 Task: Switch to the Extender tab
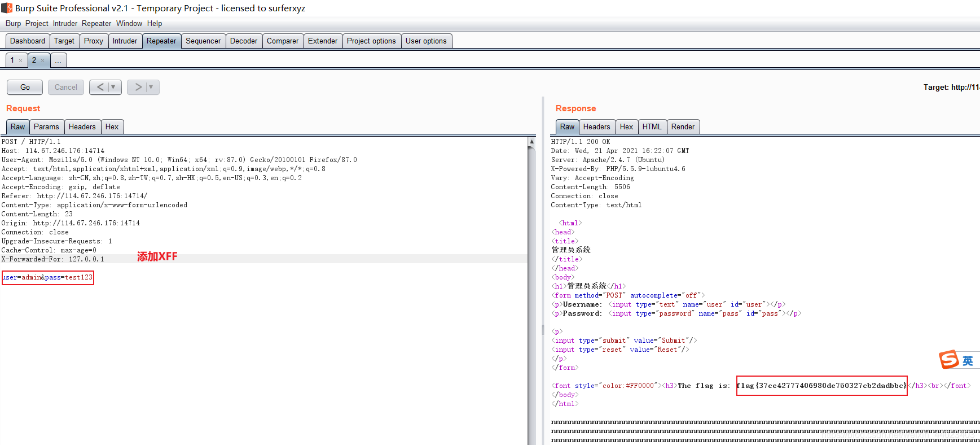323,41
